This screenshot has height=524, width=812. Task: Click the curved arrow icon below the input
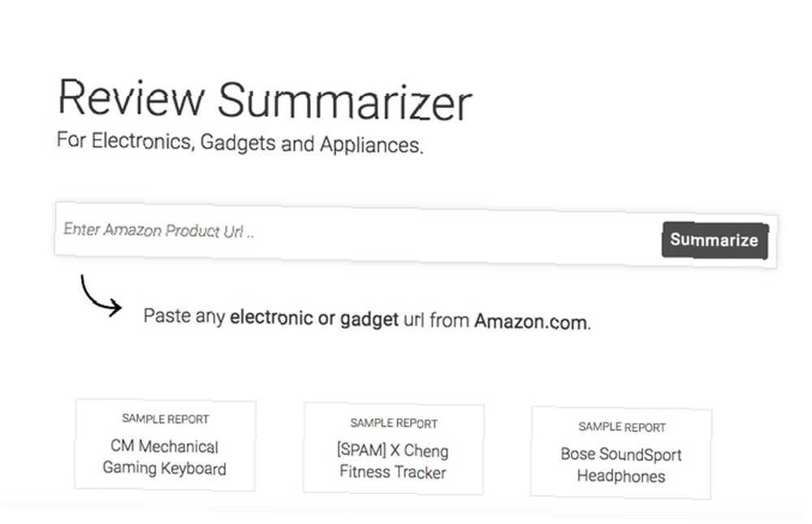point(101,296)
